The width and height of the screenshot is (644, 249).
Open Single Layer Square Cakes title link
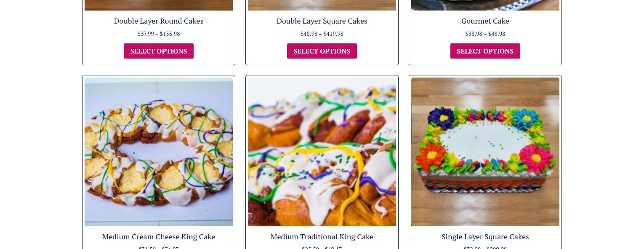click(x=485, y=236)
